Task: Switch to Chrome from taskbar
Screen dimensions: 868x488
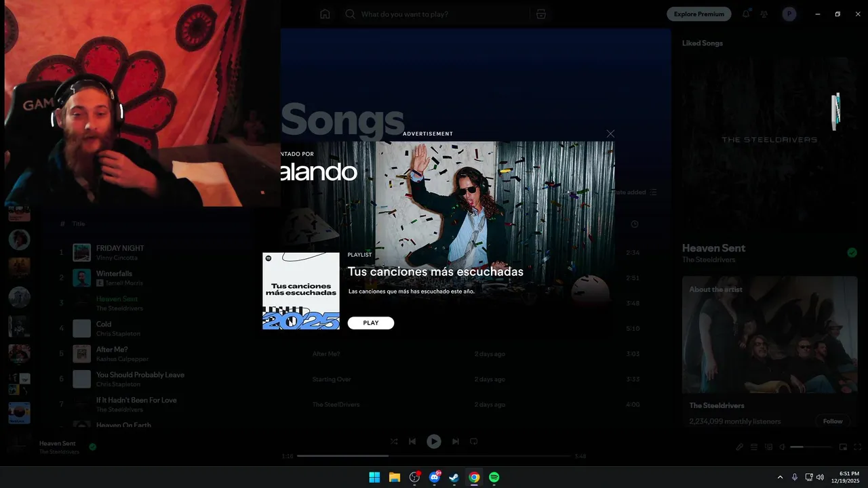Action: tap(474, 477)
